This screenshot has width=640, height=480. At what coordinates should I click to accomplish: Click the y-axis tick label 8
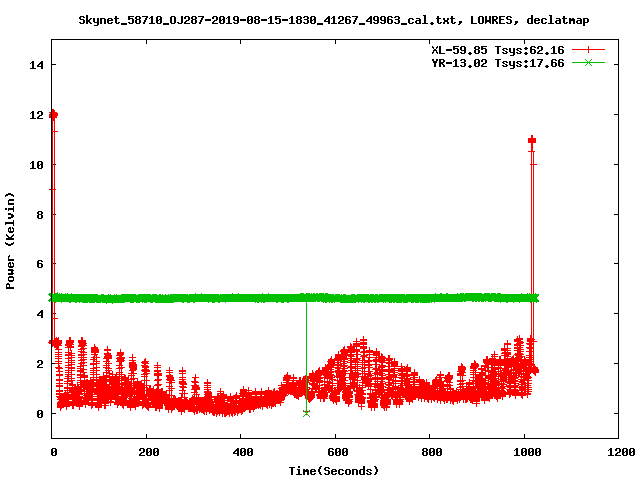point(40,215)
